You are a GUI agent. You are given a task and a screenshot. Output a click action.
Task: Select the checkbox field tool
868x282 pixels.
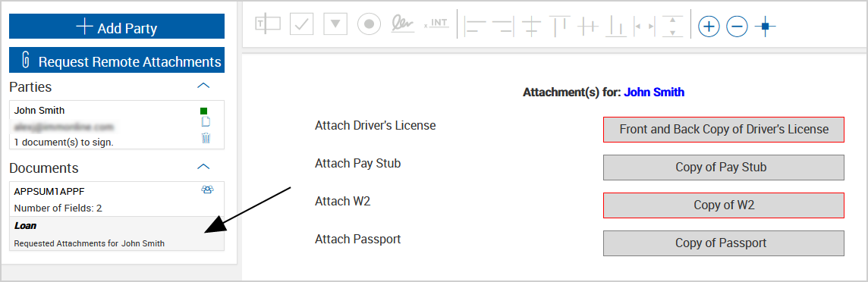pyautogui.click(x=302, y=23)
